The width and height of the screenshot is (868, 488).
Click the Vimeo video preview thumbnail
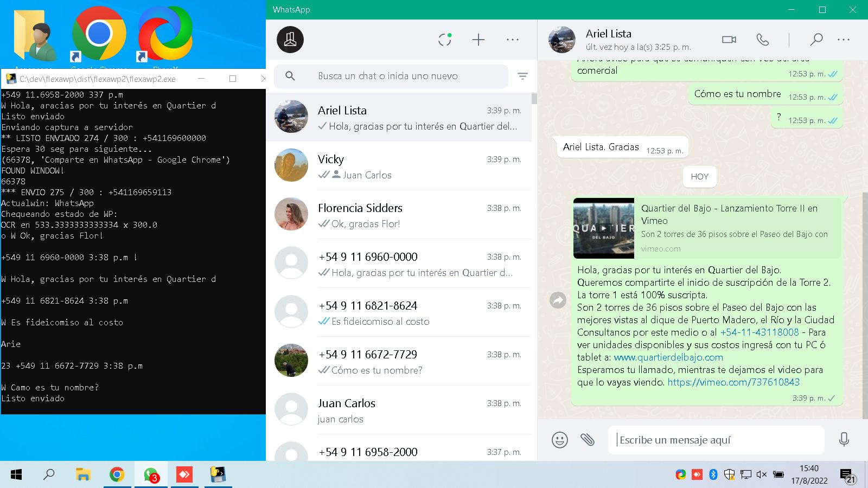coord(604,228)
